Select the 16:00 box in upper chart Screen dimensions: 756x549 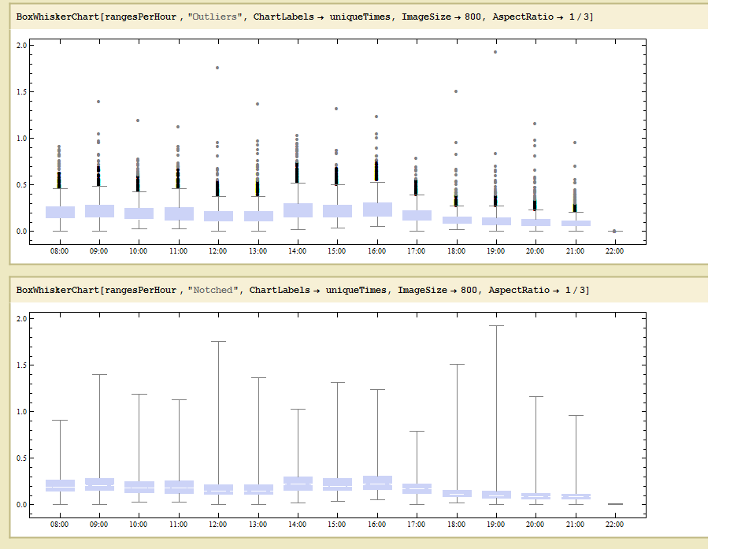[x=376, y=210]
